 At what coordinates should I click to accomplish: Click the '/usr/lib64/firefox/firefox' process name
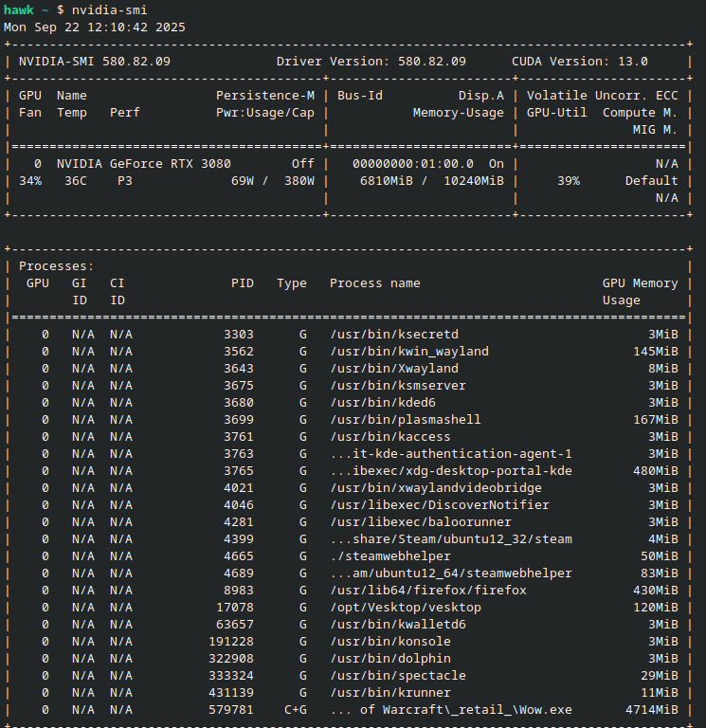(428, 591)
